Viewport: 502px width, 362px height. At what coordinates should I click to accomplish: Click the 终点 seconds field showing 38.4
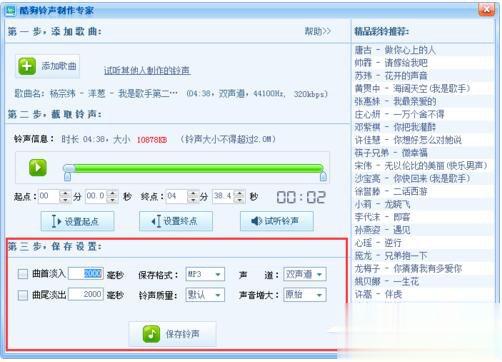[x=223, y=196]
